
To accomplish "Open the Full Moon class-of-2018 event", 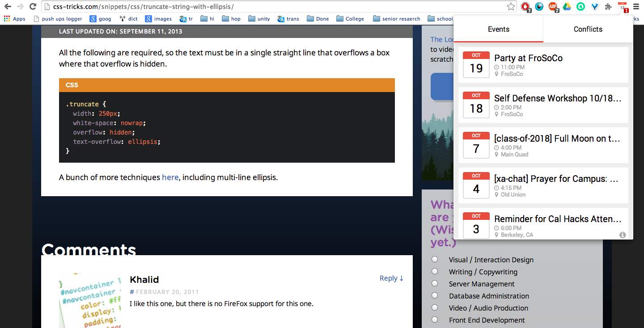I will pos(543,145).
